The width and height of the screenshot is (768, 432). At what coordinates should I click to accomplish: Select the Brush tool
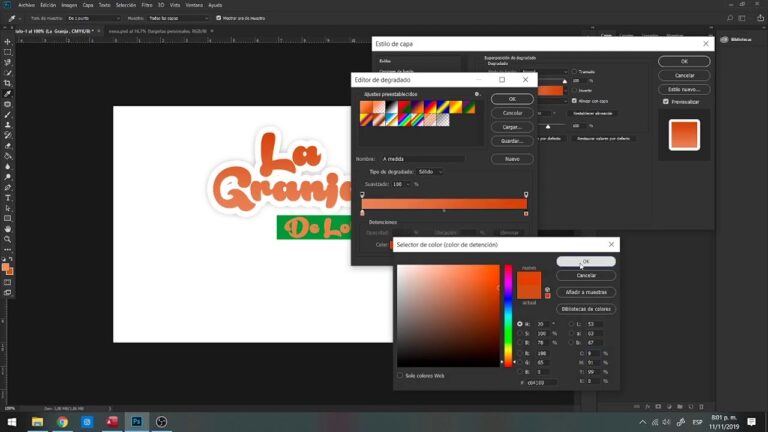[7, 115]
